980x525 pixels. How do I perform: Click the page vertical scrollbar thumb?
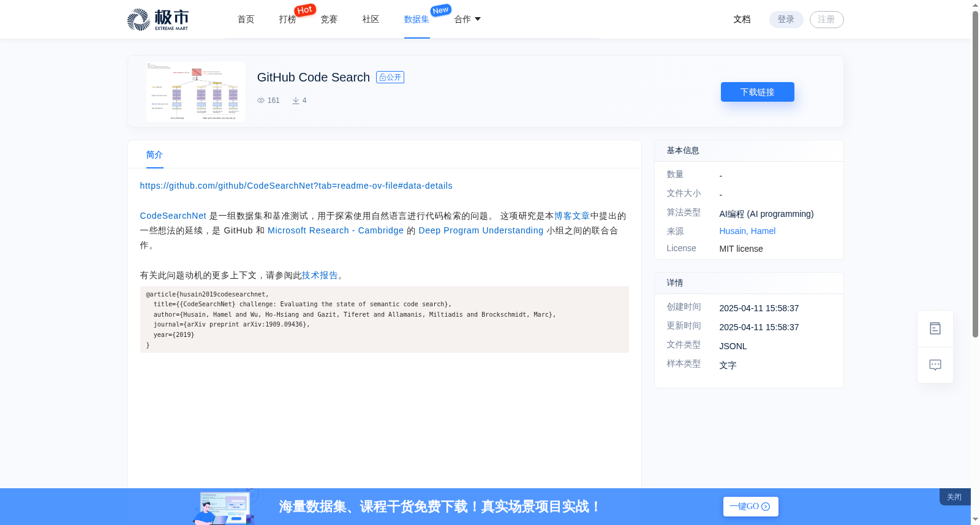[975, 174]
